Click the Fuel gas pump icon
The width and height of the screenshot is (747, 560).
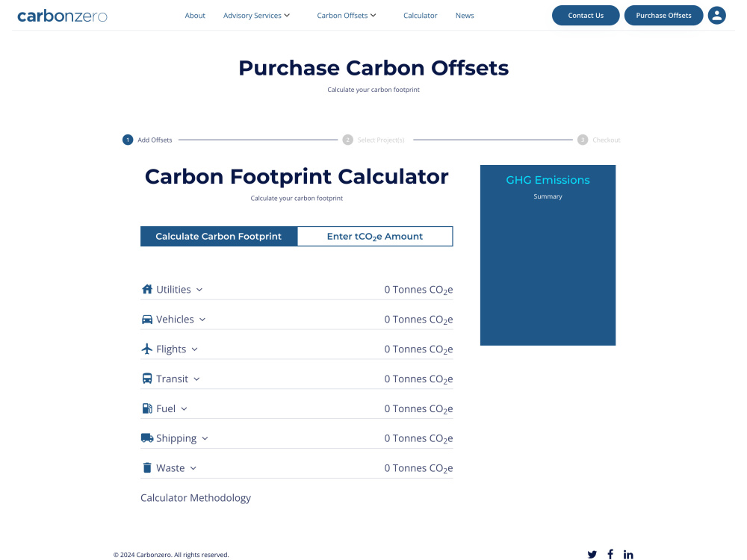147,408
